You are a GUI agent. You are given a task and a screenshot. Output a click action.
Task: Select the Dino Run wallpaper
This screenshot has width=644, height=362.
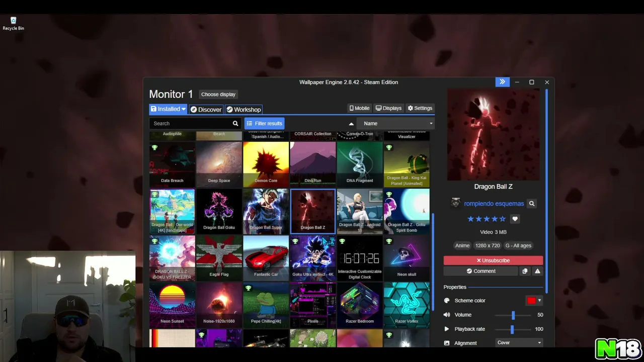(312, 164)
